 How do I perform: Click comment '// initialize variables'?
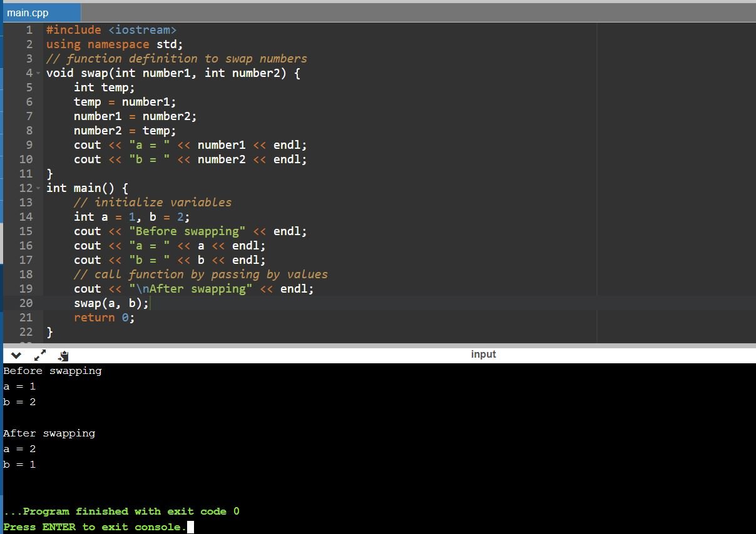tap(153, 203)
